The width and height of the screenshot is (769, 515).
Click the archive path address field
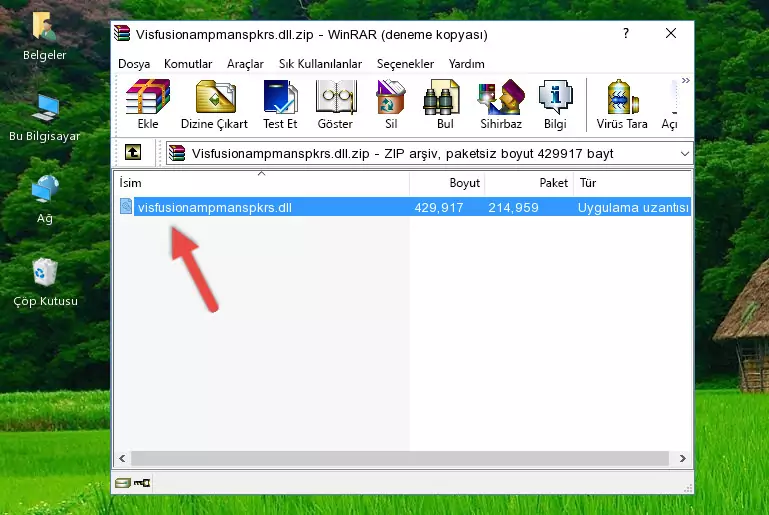pyautogui.click(x=429, y=154)
